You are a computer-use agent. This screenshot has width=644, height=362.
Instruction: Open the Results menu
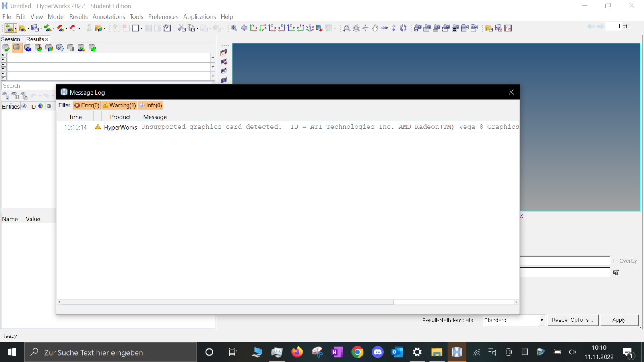click(78, 16)
